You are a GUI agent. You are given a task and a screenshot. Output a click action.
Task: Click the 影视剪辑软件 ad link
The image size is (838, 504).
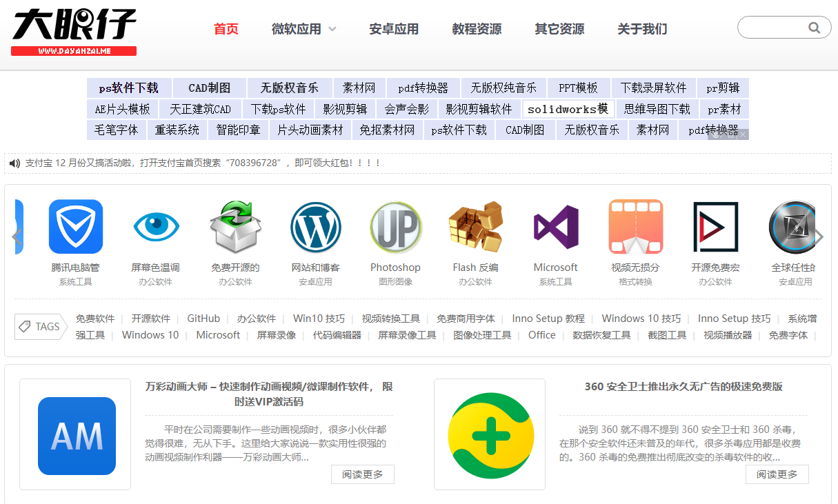(x=479, y=109)
